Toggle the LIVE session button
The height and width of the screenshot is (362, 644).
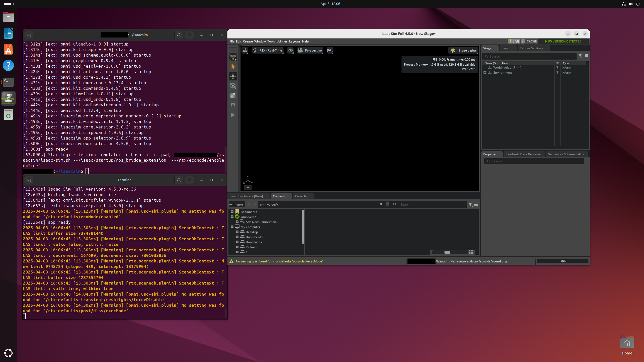point(514,41)
